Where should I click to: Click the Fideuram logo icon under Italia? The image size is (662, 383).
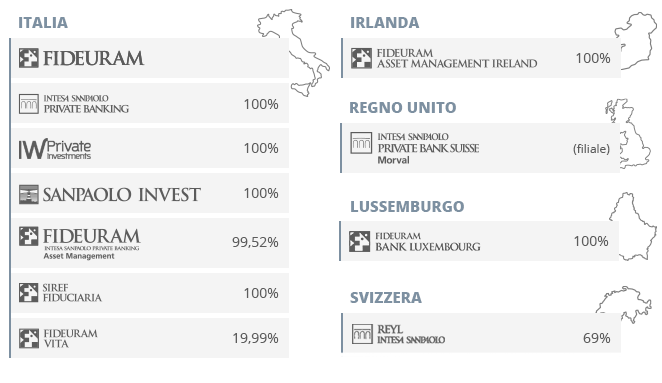click(28, 58)
